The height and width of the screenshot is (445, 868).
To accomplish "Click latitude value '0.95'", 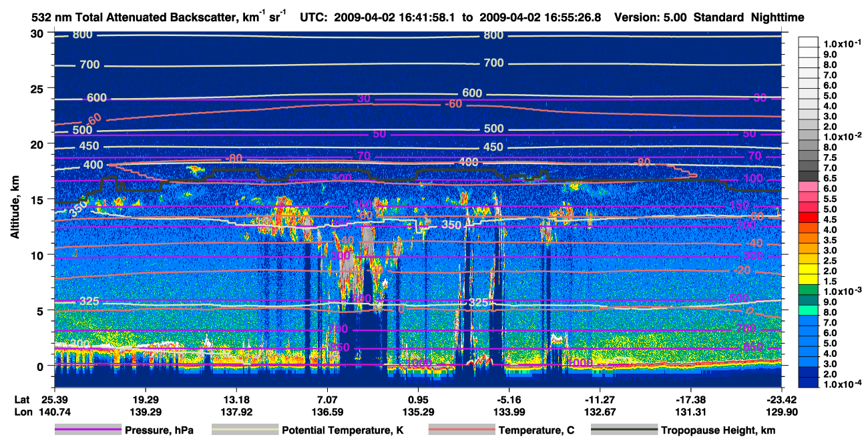I will click(419, 399).
